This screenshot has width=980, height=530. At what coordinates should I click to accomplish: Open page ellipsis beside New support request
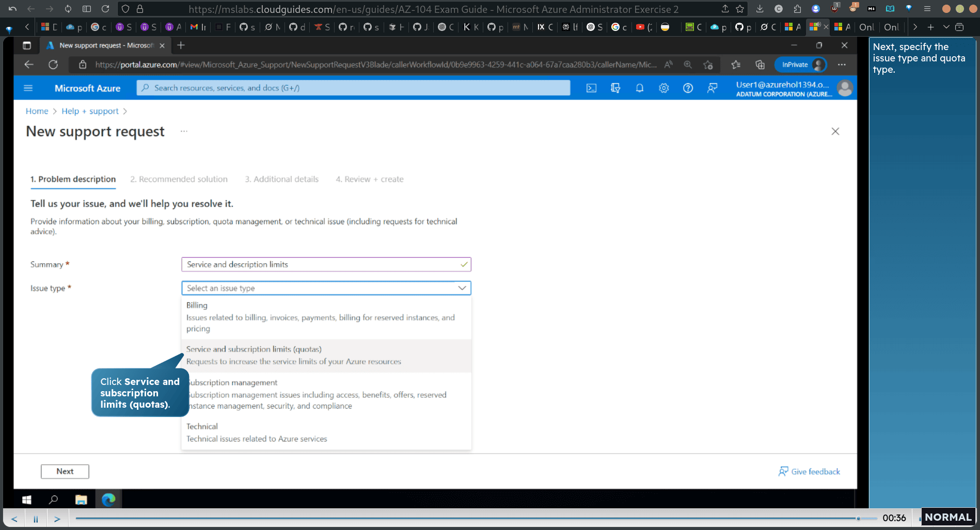pyautogui.click(x=184, y=132)
